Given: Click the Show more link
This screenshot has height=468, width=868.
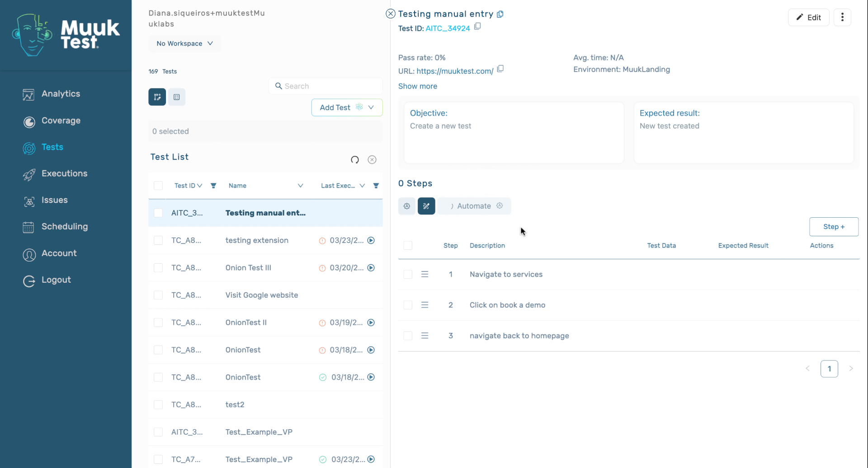Looking at the screenshot, I should click(418, 86).
